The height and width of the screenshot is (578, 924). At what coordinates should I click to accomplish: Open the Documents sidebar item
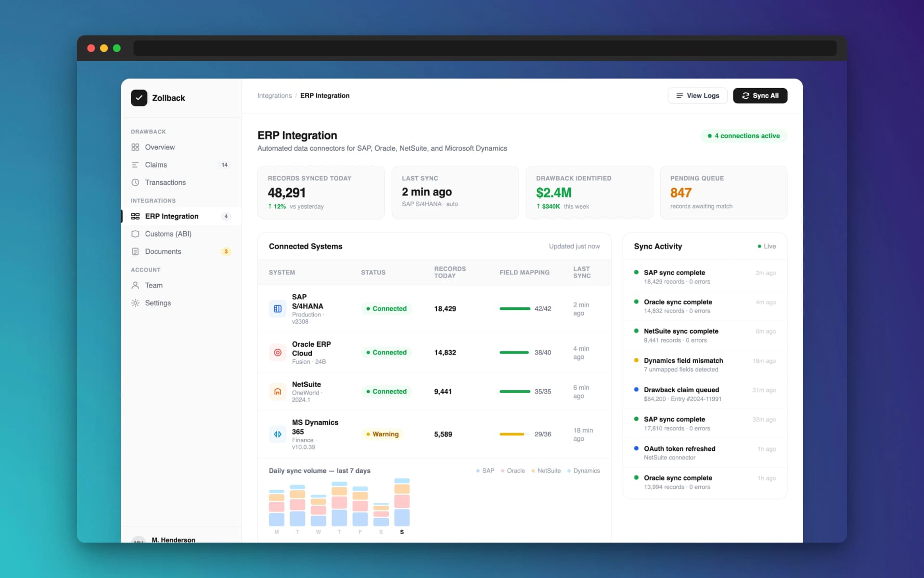(x=163, y=251)
